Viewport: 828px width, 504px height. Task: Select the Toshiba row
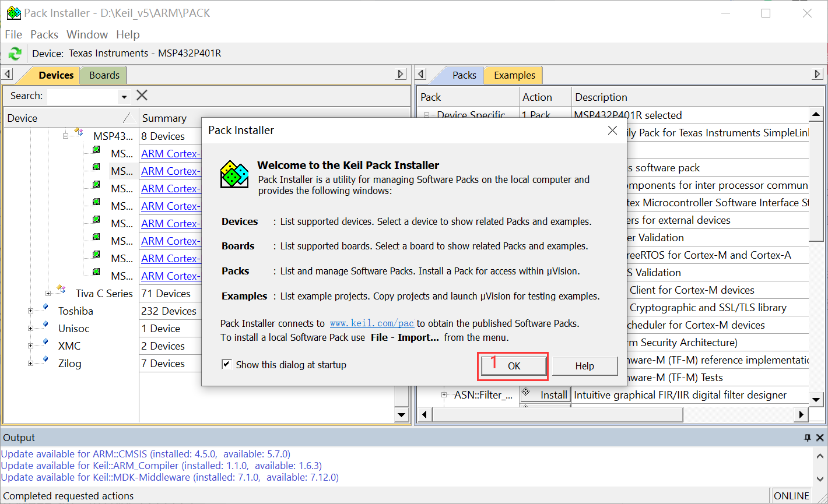point(75,311)
